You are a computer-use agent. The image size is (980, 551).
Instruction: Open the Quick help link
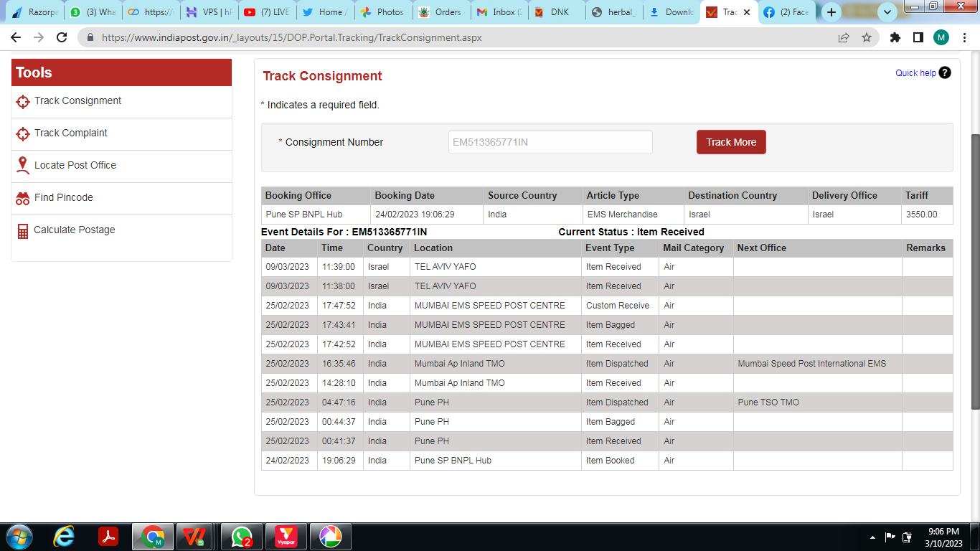[x=915, y=72]
